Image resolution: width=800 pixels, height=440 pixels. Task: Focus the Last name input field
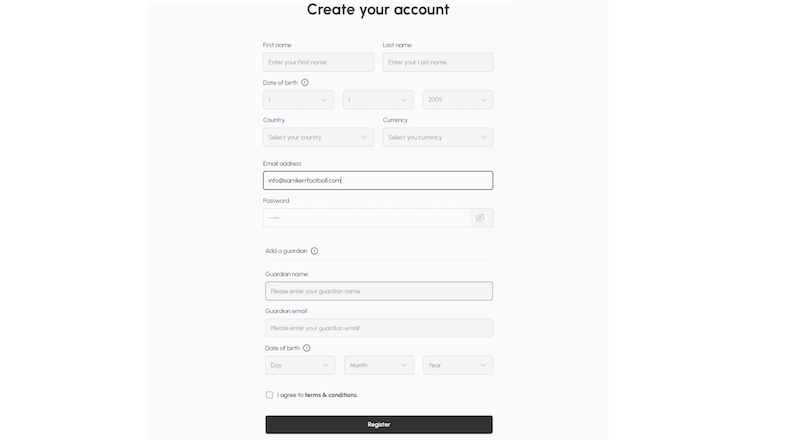[438, 62]
